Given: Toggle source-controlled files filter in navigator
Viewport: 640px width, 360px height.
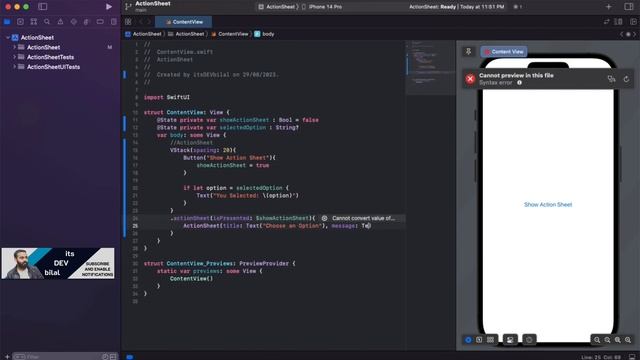Looking at the screenshot, I should [x=113, y=356].
